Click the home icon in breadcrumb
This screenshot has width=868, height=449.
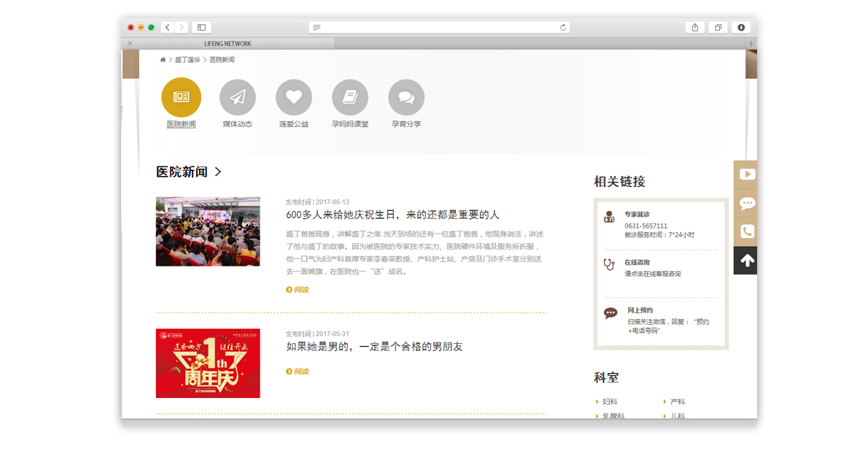click(x=163, y=60)
